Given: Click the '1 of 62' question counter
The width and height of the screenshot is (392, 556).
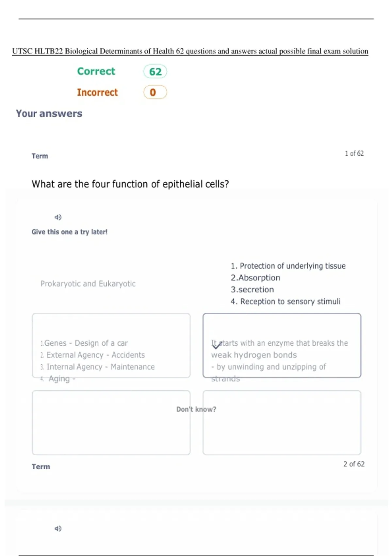Looking at the screenshot, I should pyautogui.click(x=354, y=153).
